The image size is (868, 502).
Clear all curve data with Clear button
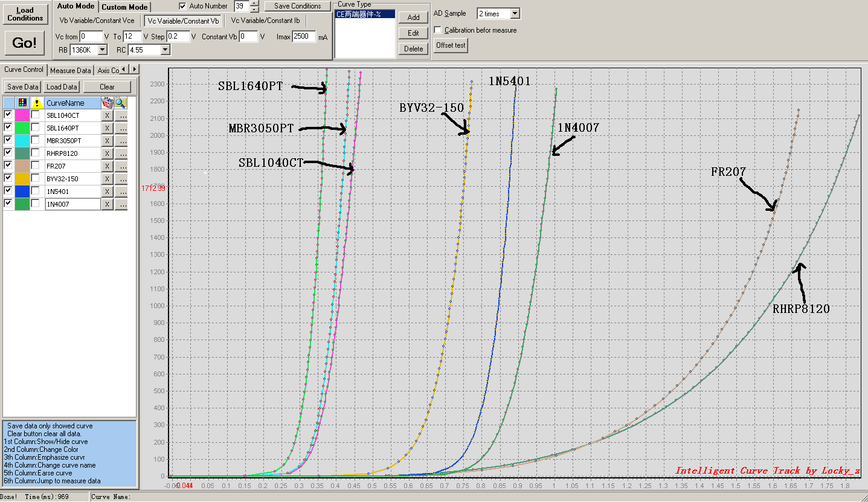(107, 87)
